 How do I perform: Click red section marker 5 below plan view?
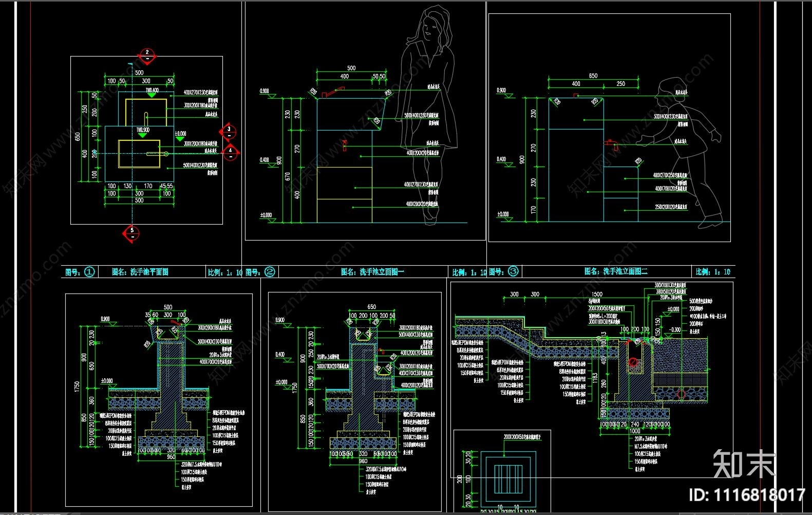click(131, 233)
